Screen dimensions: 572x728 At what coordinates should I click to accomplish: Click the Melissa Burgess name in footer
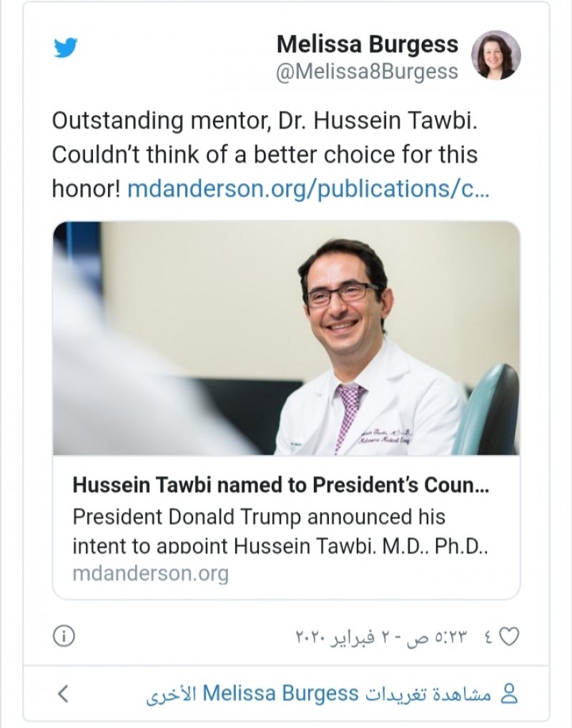point(280,693)
